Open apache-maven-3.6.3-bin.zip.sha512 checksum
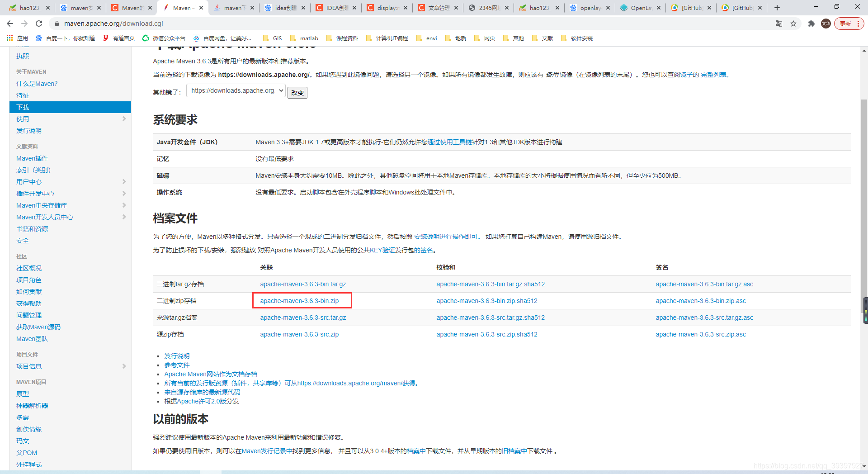Viewport: 868px width, 474px height. click(487, 301)
